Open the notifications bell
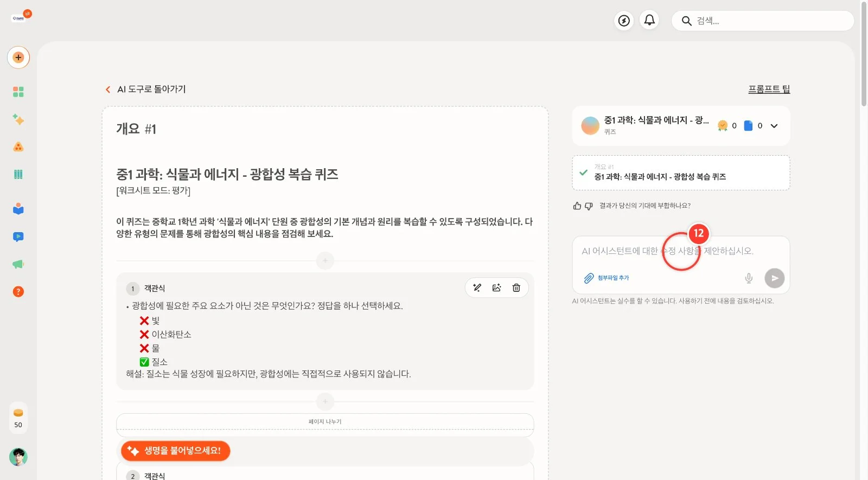The width and height of the screenshot is (868, 480). (649, 21)
